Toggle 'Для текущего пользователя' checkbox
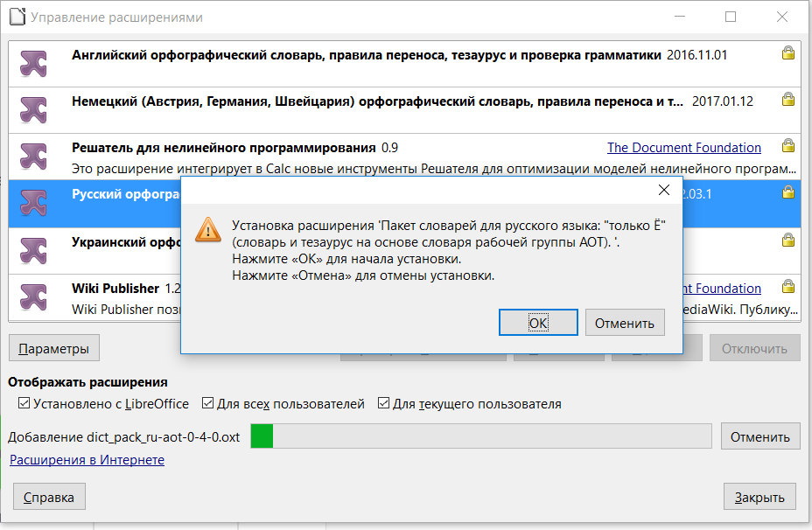Viewport: 812px width, 530px height. point(384,404)
